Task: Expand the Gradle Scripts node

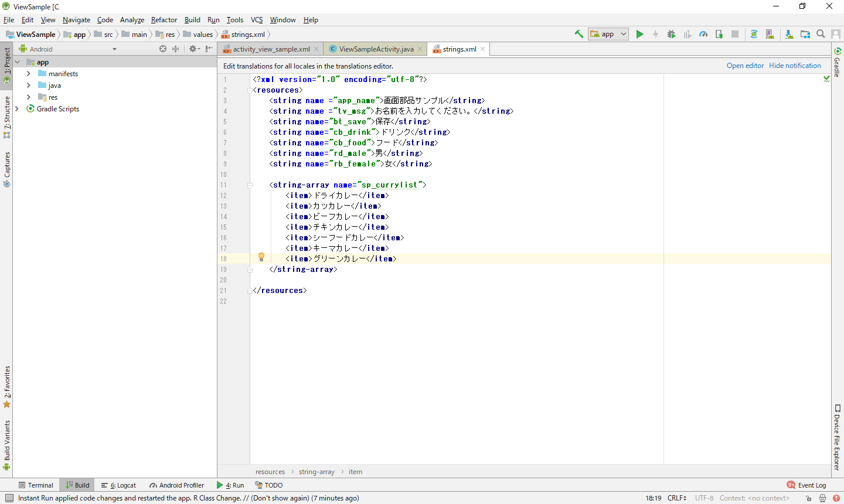Action: (x=17, y=109)
